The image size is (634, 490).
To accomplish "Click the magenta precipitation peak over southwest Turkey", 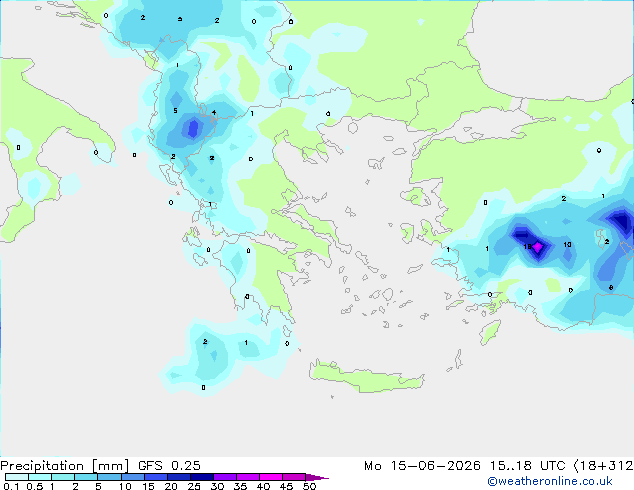I will point(538,246).
